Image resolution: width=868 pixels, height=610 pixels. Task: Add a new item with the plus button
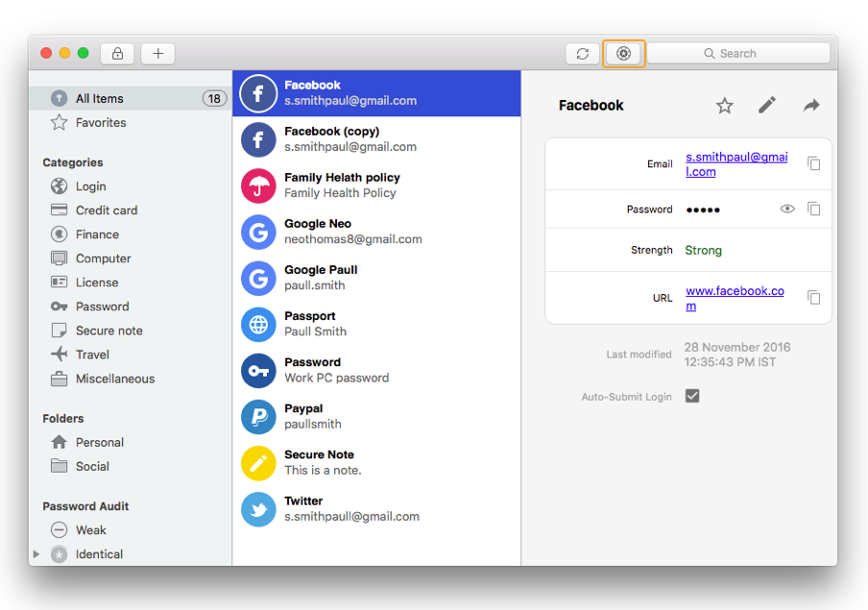157,53
